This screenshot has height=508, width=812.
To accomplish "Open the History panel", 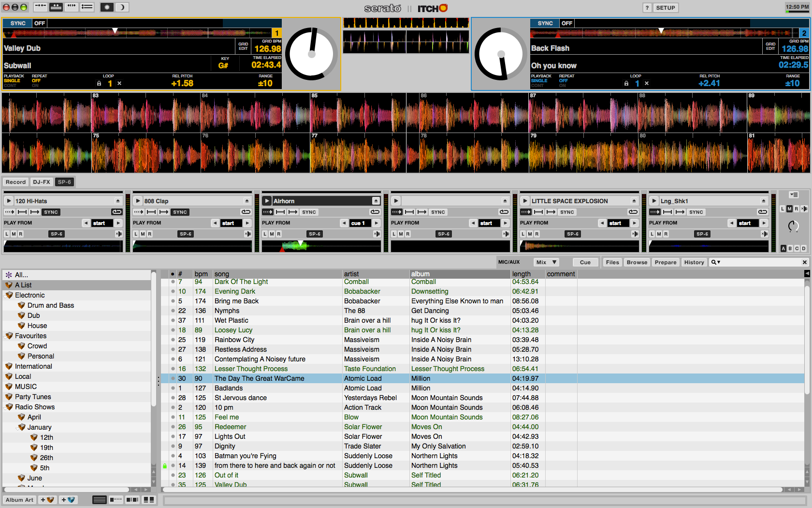I will 694,262.
